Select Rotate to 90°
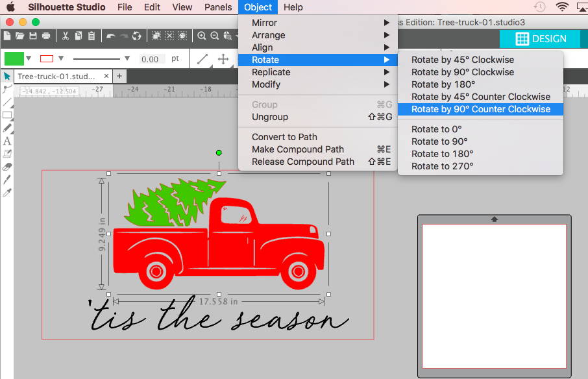588x379 pixels. coord(480,141)
